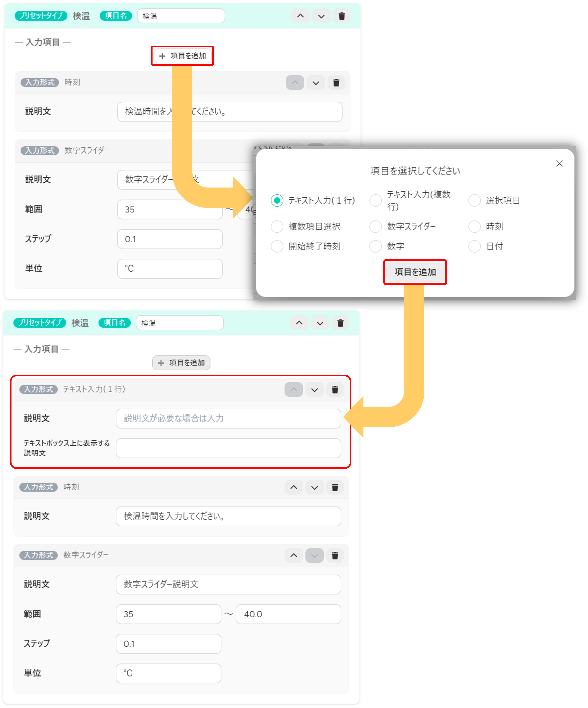Delete the テキスト入力(1行) item

pos(335,390)
